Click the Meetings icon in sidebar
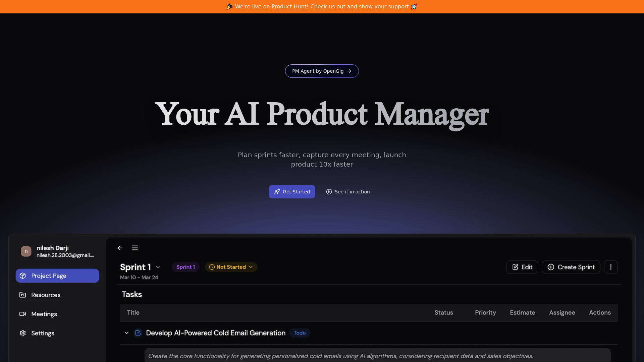The width and height of the screenshot is (644, 362). [x=22, y=314]
